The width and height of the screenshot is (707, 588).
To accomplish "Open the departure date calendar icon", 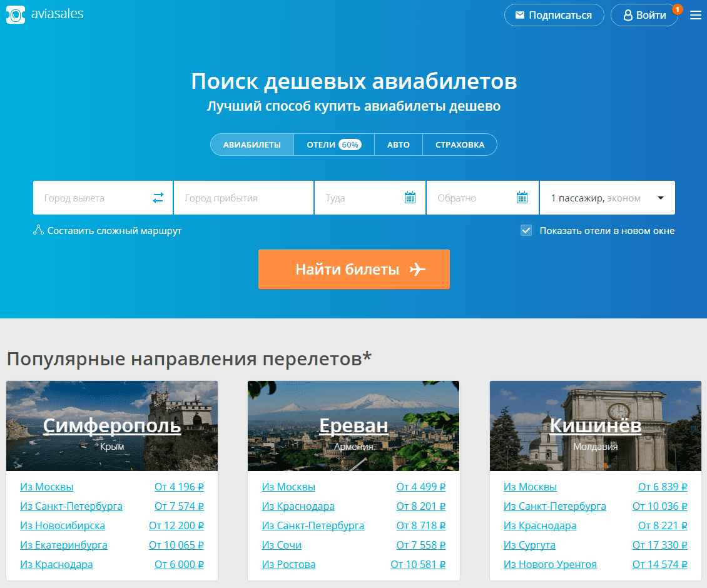I will point(410,198).
